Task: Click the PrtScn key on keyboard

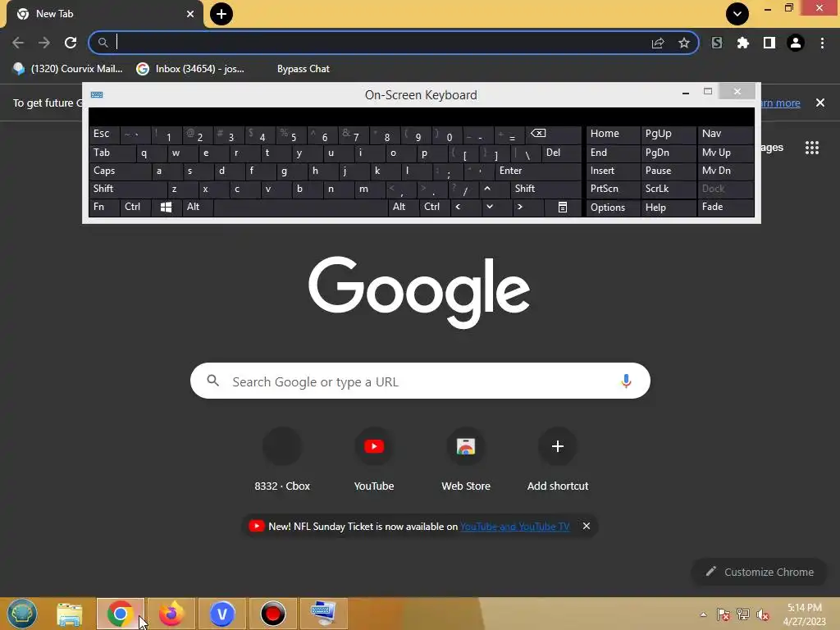Action: (614, 189)
